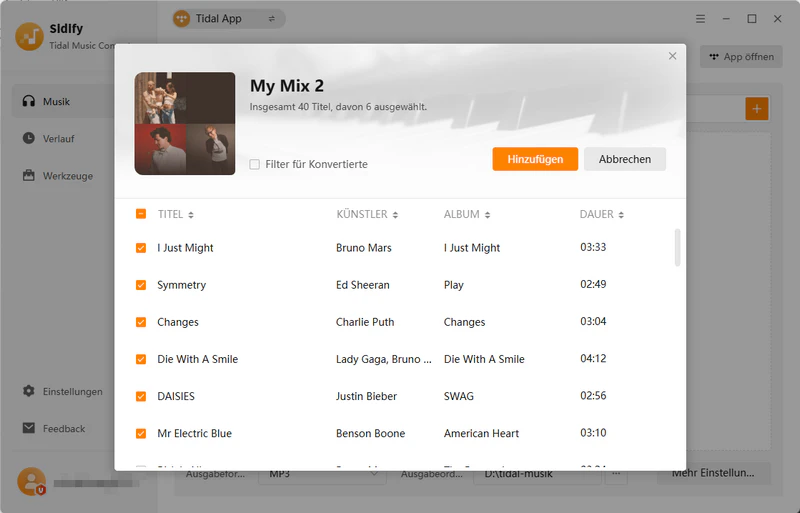Click the album name SWAG
The image size is (800, 513).
point(459,396)
